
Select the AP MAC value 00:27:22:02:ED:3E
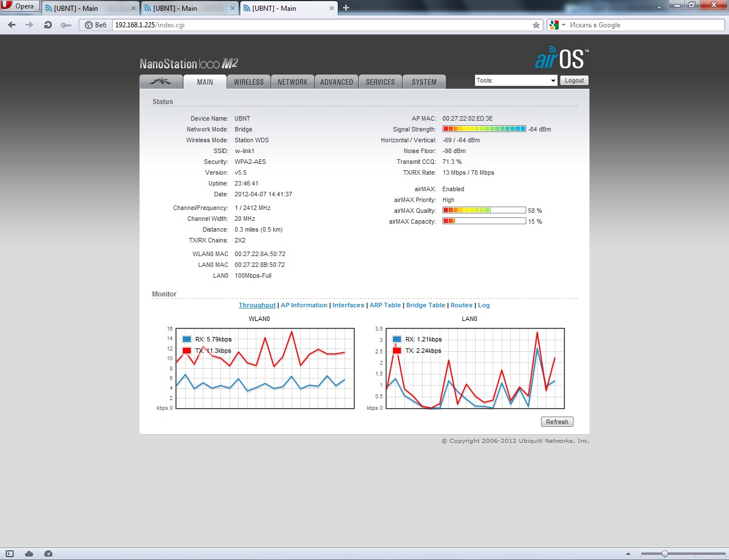(468, 118)
